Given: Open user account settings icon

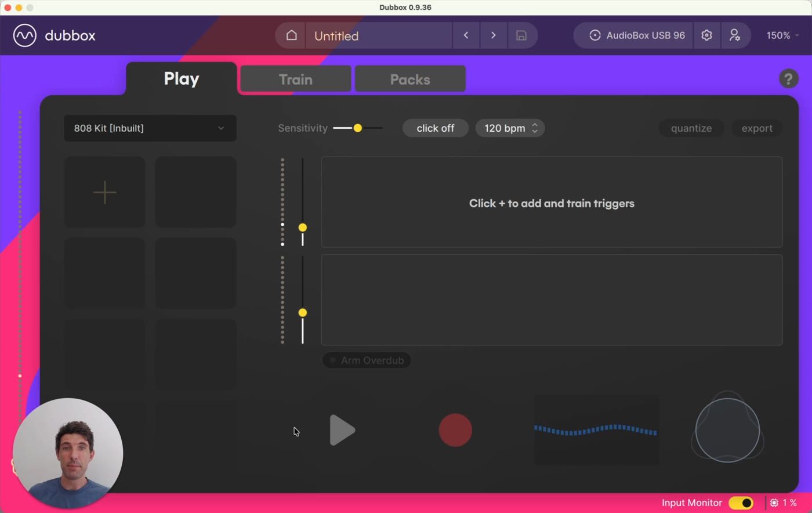Looking at the screenshot, I should tap(735, 35).
